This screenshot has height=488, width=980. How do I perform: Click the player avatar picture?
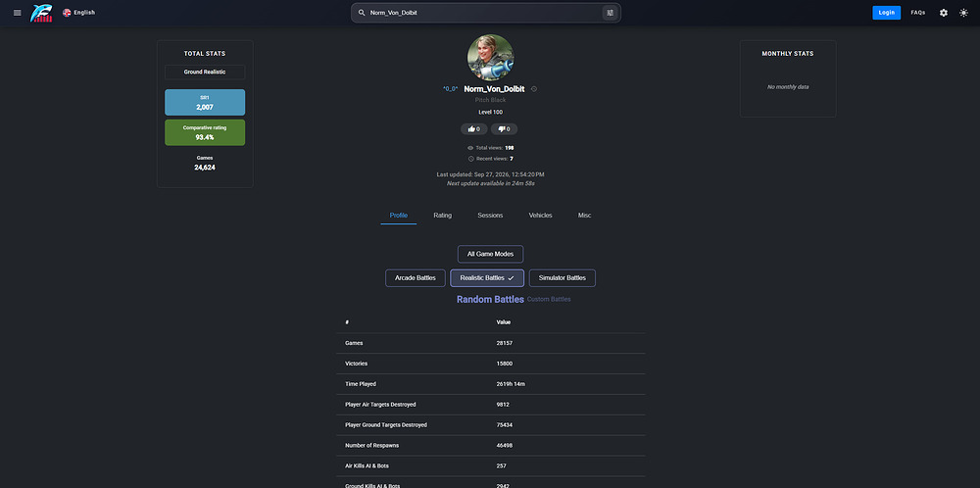tap(491, 58)
